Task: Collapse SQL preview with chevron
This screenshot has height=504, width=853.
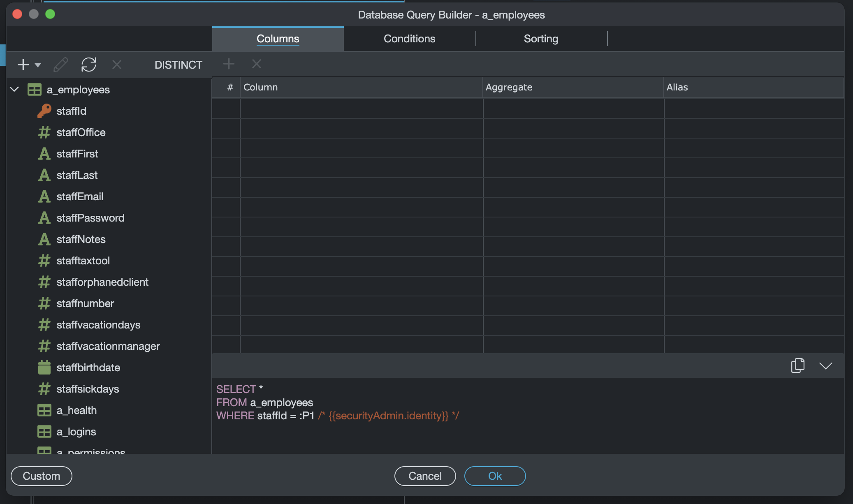Action: [x=825, y=365]
